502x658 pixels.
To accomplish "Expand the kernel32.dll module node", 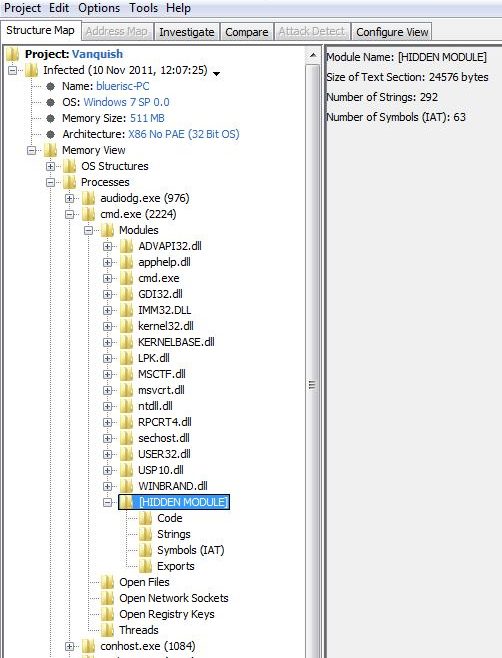I will [107, 326].
